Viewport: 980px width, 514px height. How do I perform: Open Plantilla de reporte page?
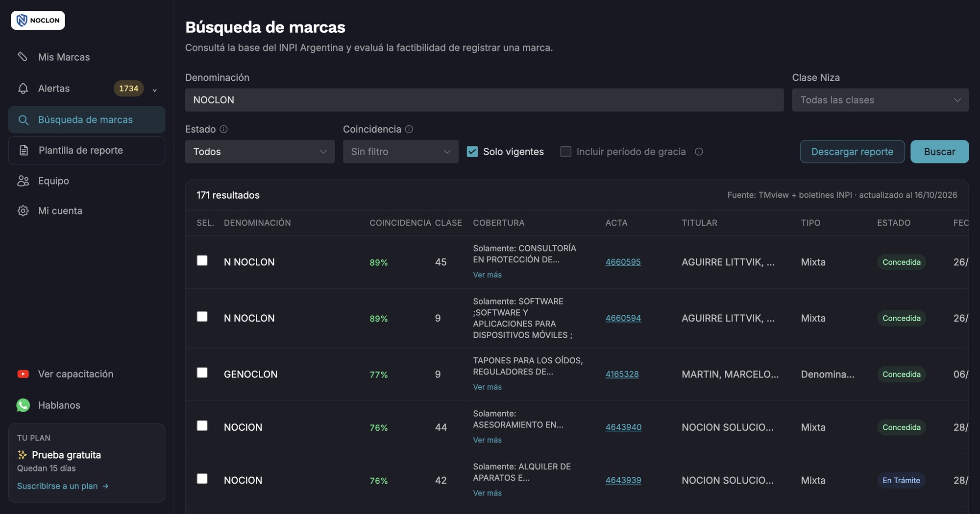87,150
